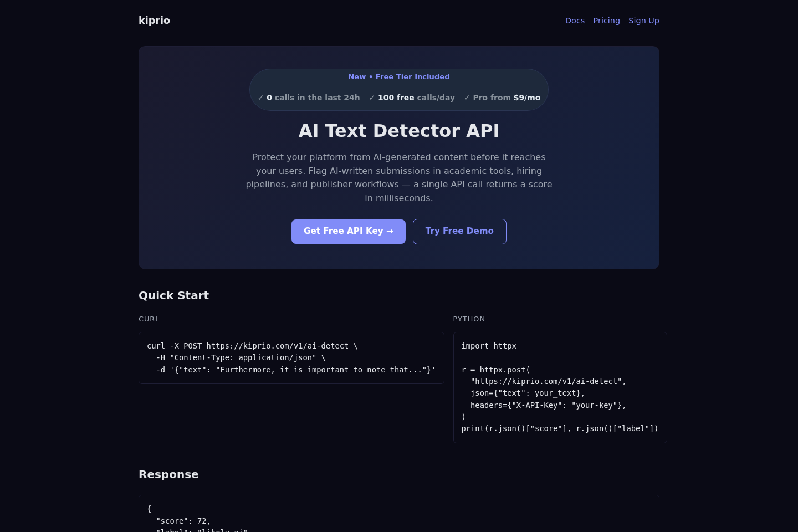This screenshot has width=798, height=532.
Task: Select the 'New • Free Tier Included' badge text
Action: [399, 77]
